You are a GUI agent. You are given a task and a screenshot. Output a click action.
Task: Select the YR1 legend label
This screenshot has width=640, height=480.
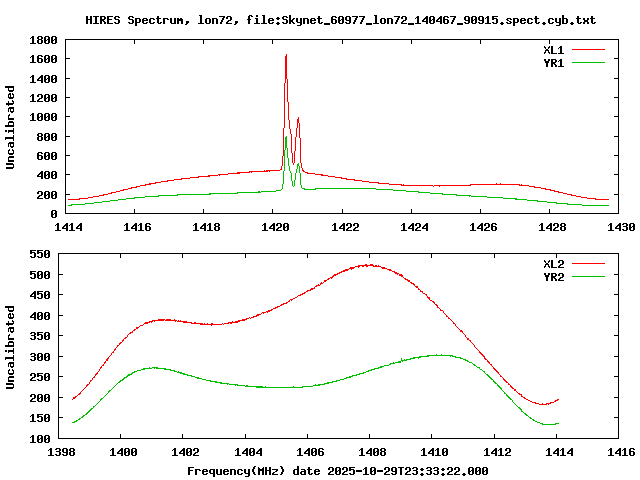point(553,63)
